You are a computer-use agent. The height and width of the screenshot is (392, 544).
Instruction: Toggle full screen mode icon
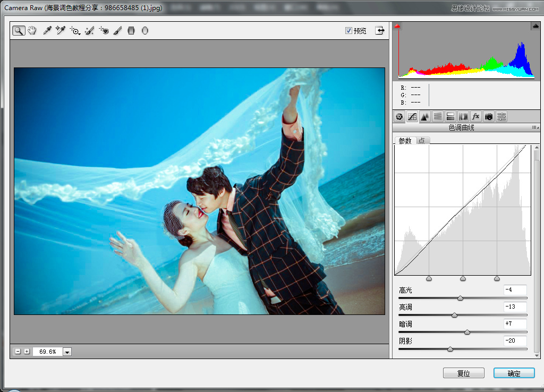(x=380, y=30)
